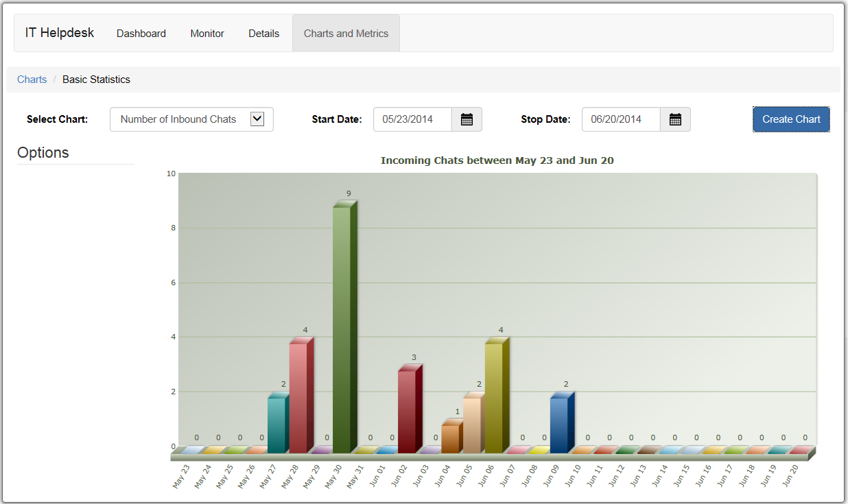Click the Jun 06 axis label
Screen dimensions: 848x504
click(x=486, y=476)
